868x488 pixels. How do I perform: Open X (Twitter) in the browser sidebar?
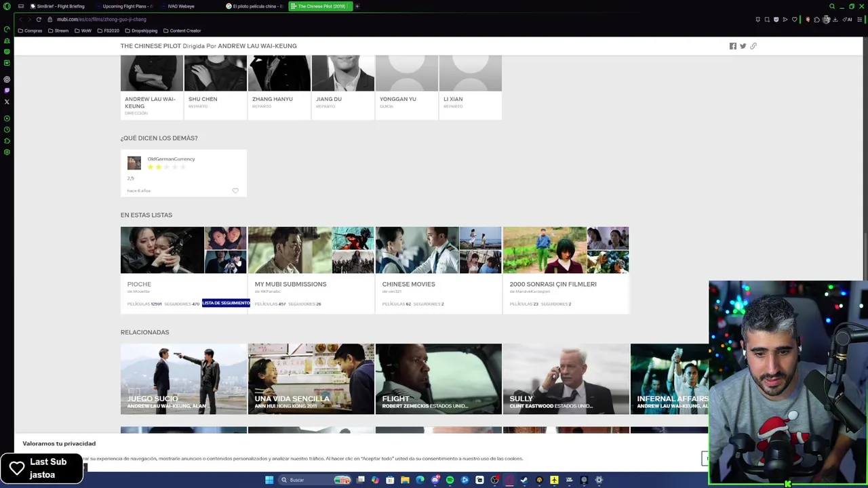(x=7, y=102)
